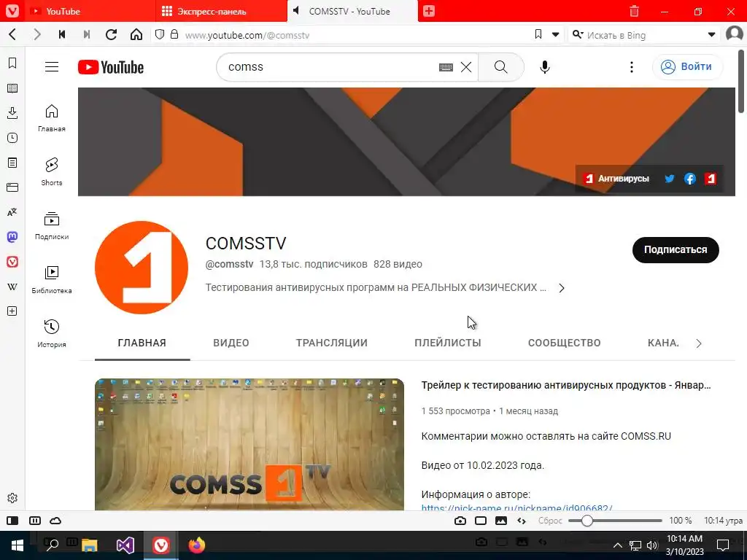Open the Vivaldi menu icon
747x560 pixels.
12,11
